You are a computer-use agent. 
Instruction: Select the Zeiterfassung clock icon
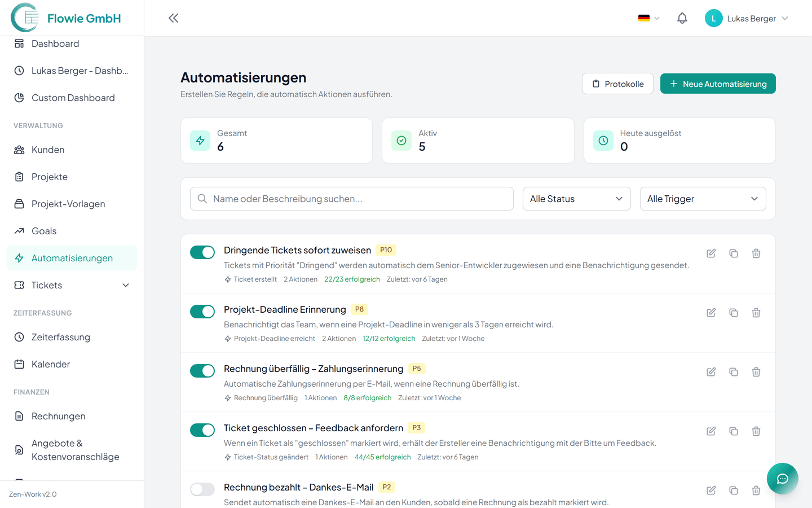[x=17, y=337]
